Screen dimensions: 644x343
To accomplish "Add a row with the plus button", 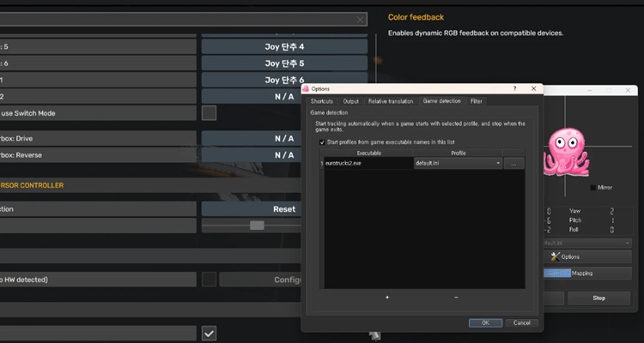I will [x=387, y=297].
